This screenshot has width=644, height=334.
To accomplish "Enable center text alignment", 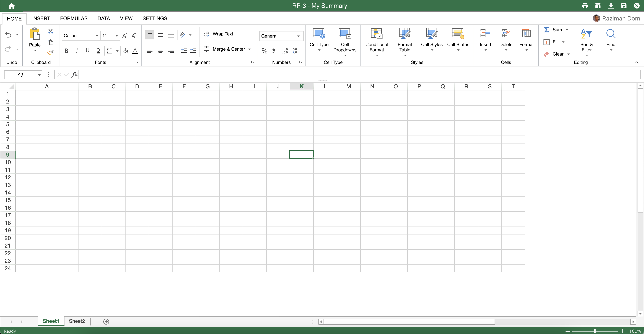I will click(160, 50).
